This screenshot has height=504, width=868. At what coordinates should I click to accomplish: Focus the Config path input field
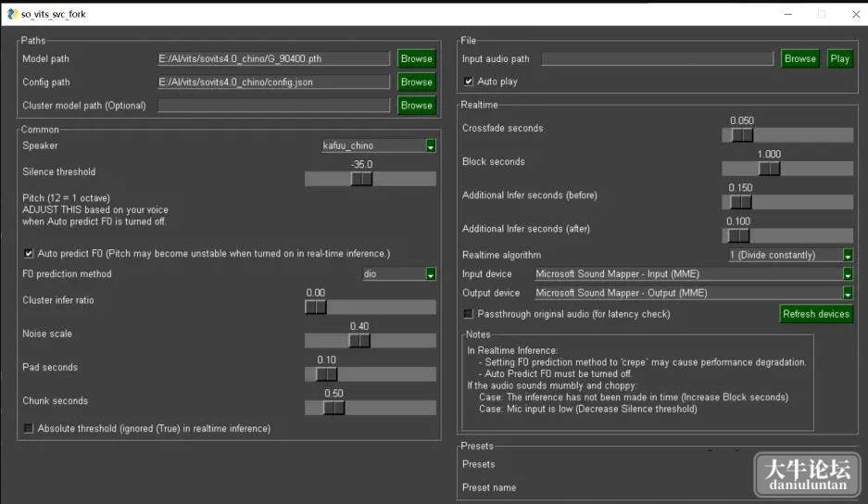[273, 82]
